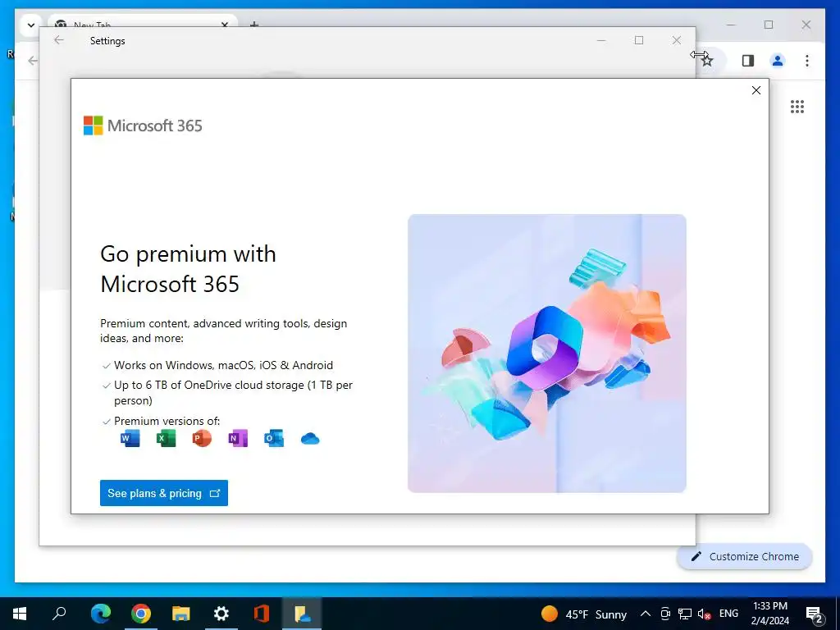Show hidden system tray icons
The image size is (840, 630).
646,614
